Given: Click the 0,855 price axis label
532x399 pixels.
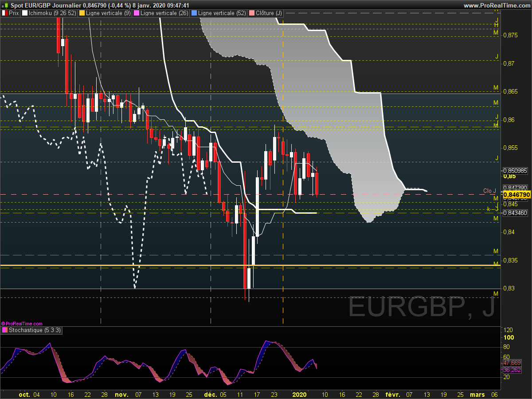Looking at the screenshot, I should (510, 148).
